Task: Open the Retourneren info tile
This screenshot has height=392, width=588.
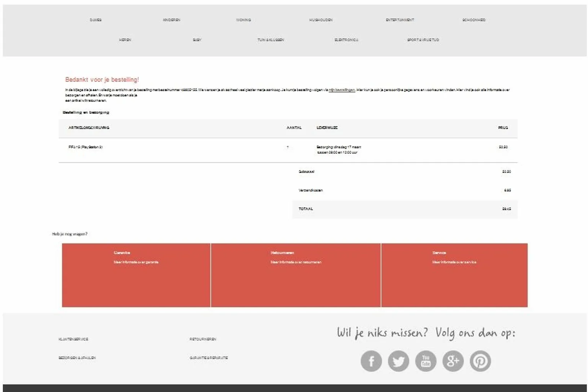Action: click(296, 275)
